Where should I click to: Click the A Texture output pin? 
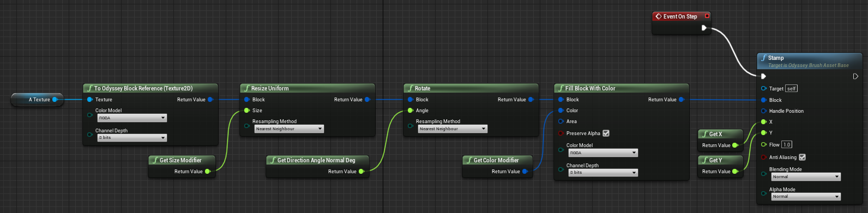[55, 100]
